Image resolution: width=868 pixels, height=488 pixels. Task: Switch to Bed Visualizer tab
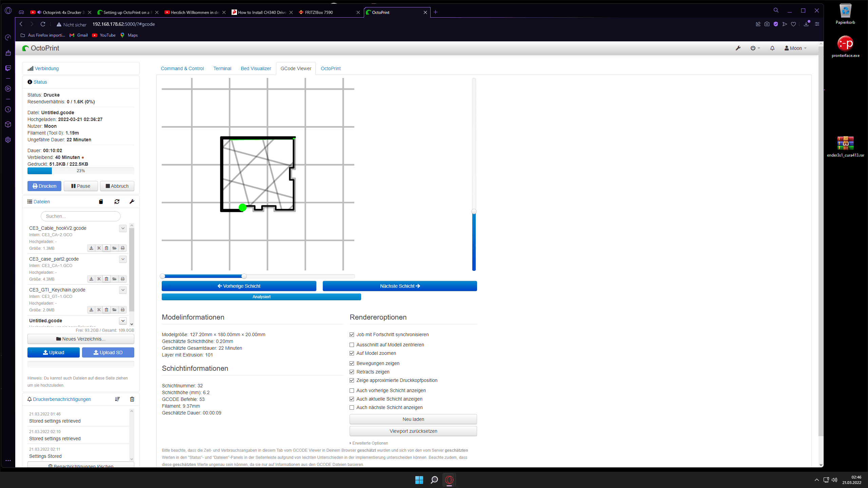click(x=256, y=68)
